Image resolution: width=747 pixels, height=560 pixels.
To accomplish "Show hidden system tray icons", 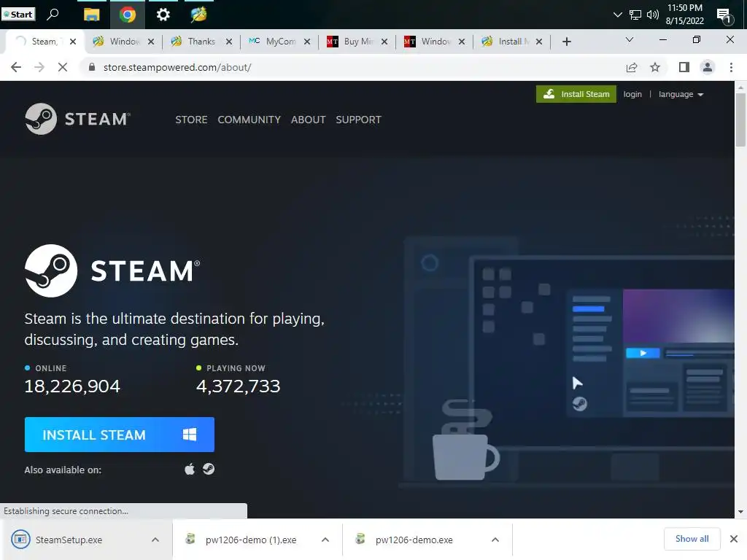I will pyautogui.click(x=617, y=15).
